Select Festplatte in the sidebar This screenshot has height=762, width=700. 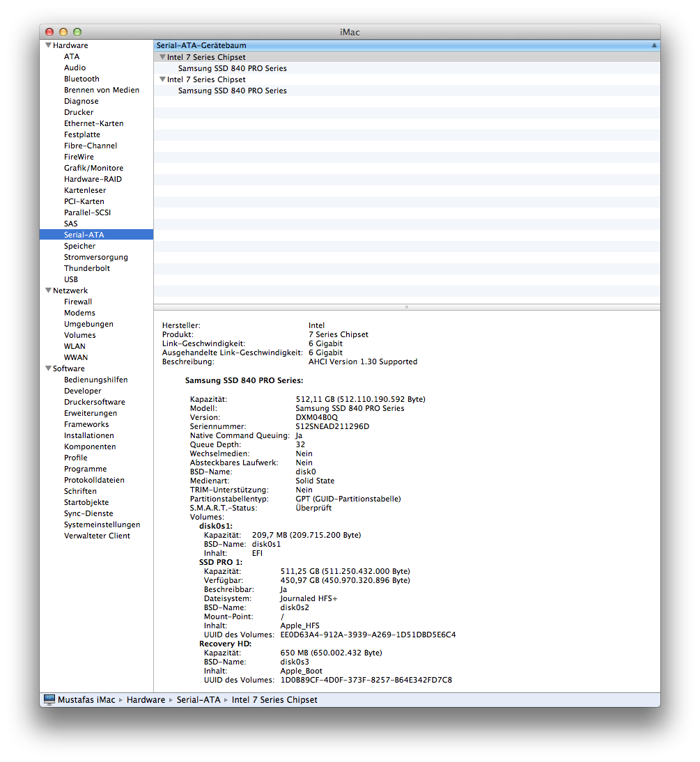(82, 134)
